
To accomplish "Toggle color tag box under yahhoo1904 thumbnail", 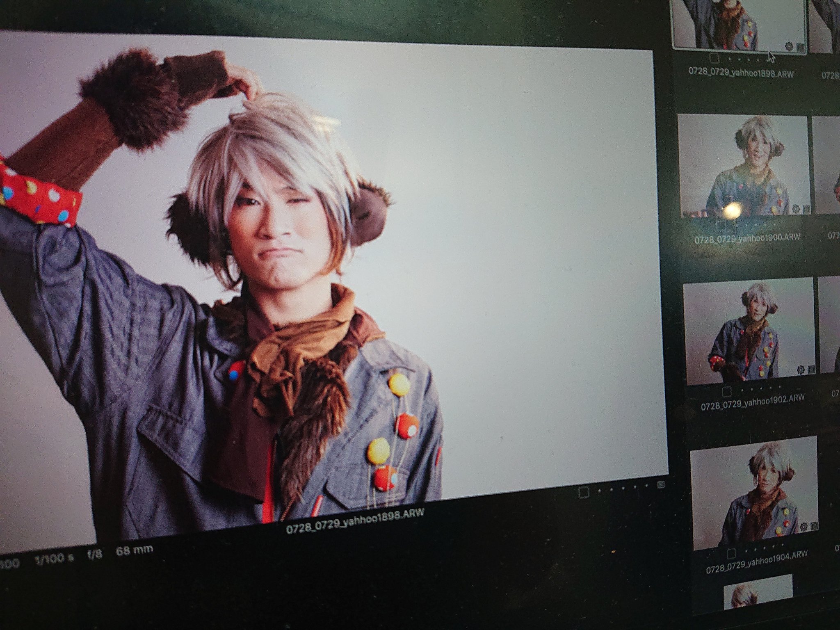I will point(731,554).
